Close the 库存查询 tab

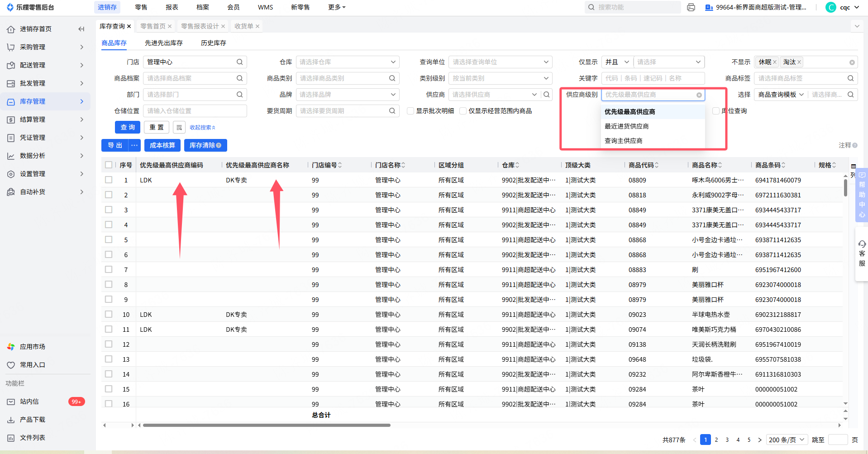pos(129,26)
